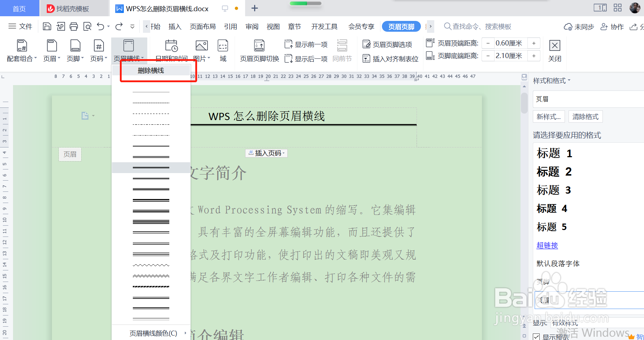
Task: Open 页眉页脚选项 options
Action: point(387,44)
